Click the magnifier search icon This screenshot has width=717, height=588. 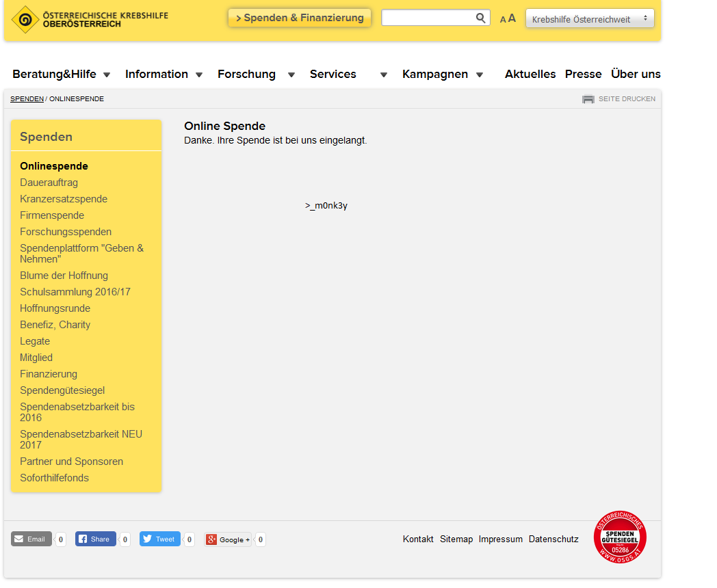(480, 18)
